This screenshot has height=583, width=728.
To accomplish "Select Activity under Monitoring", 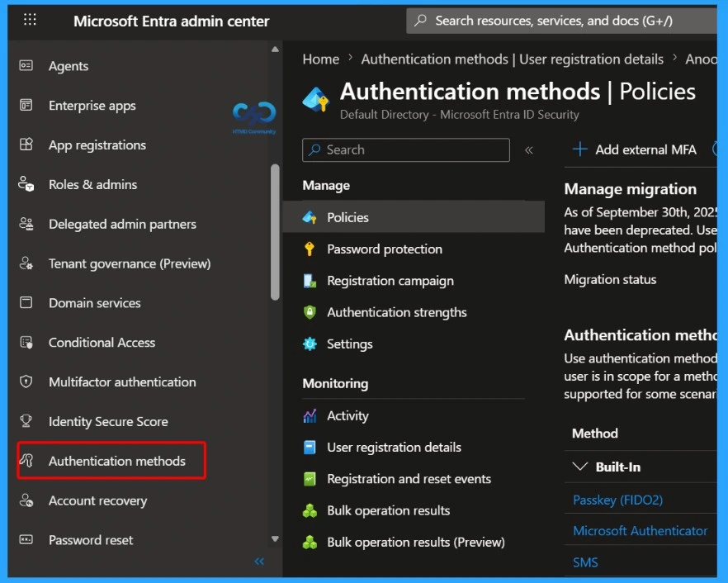I will (x=347, y=415).
